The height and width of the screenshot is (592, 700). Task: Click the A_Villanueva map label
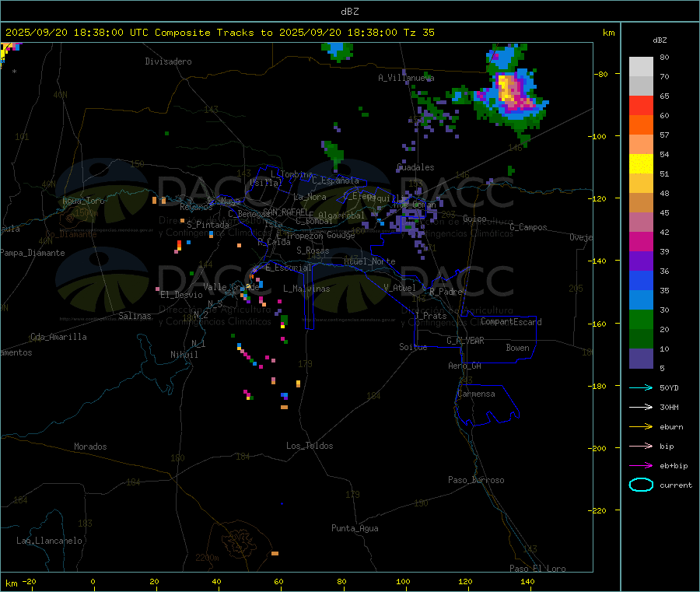[x=406, y=78]
